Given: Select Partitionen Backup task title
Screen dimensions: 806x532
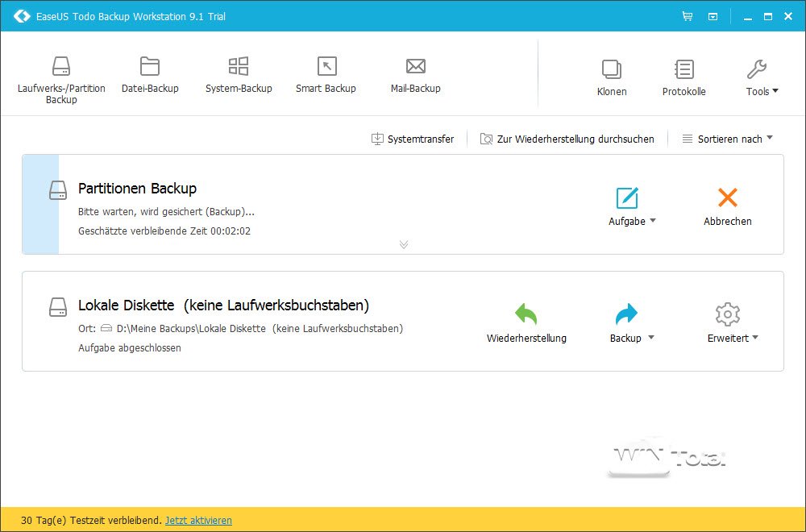Looking at the screenshot, I should pyautogui.click(x=137, y=189).
